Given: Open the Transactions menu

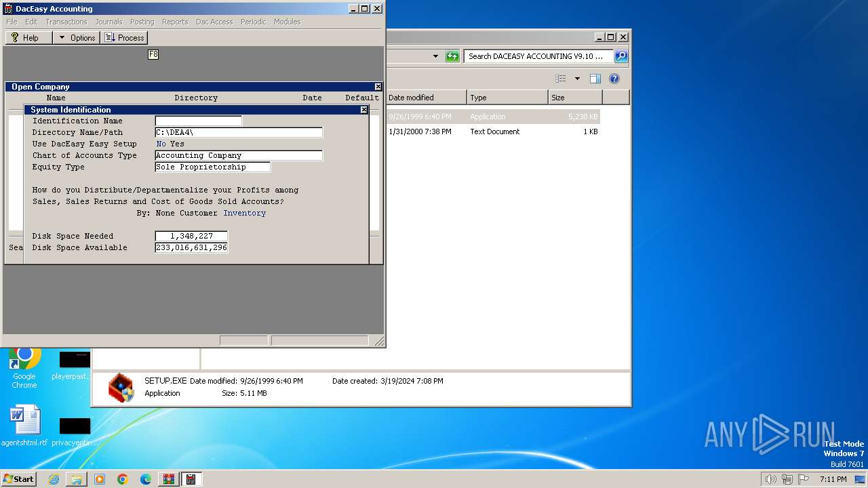Looking at the screenshot, I should tap(66, 22).
